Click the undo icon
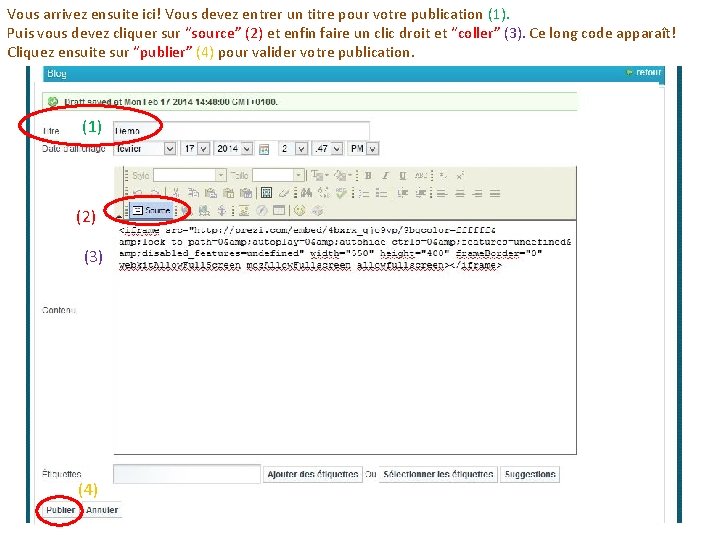Viewport: 720px width, 540px height. (138, 193)
